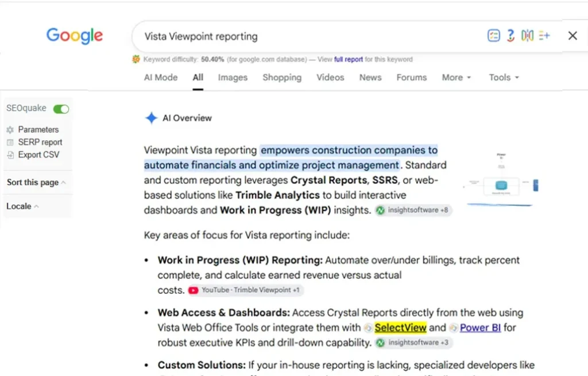This screenshot has width=588, height=376.
Task: Click the bold Trimble Analytics text
Action: click(277, 195)
